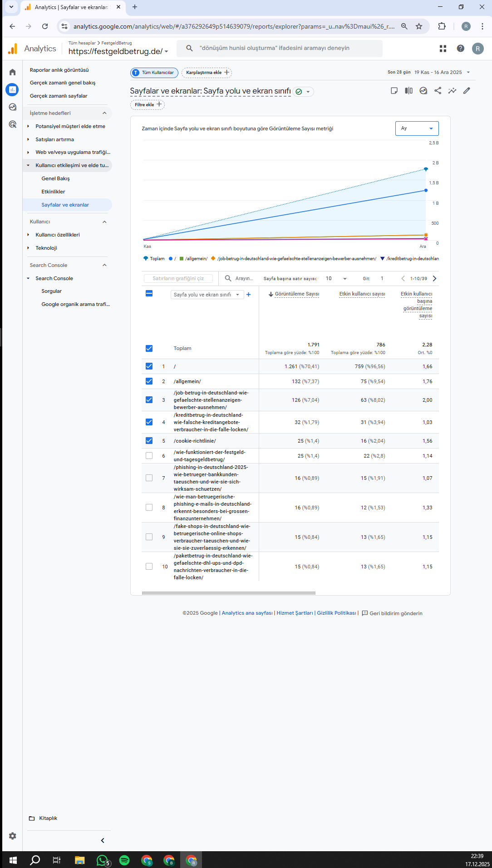Check the /wie-funktioniert-der-festgeld row checkbox

coord(149,456)
